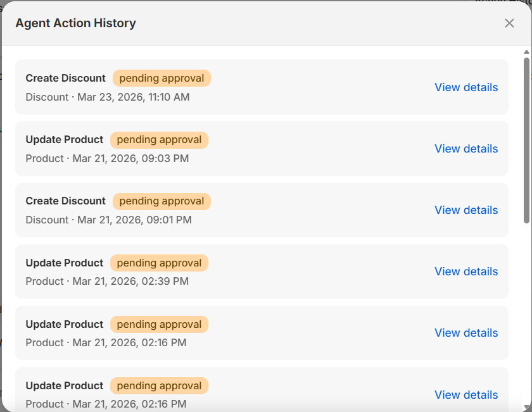This screenshot has width=532, height=412.
Task: Click pending approval badge on 11:10 AM discount
Action: 161,78
